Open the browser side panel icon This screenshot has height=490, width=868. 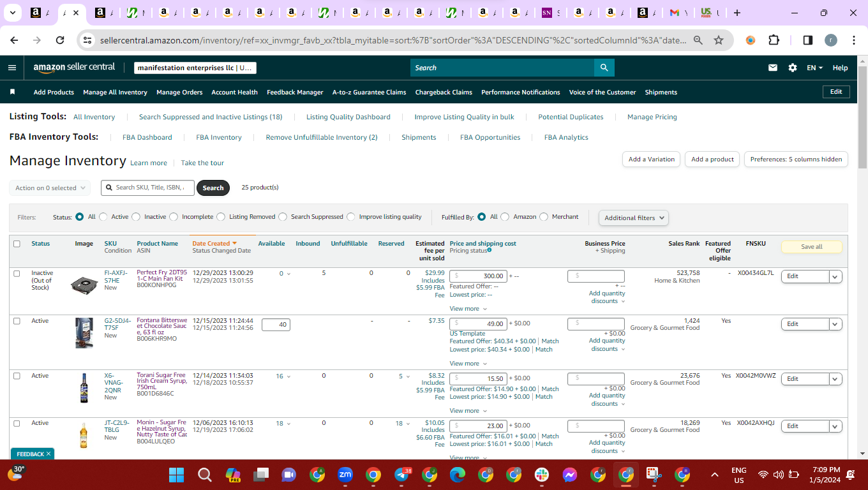pyautogui.click(x=807, y=40)
